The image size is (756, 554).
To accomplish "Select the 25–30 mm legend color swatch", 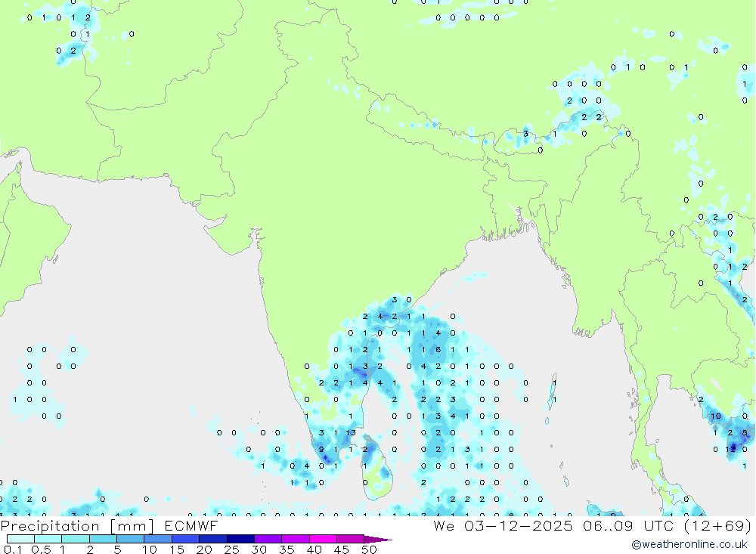I will (x=240, y=539).
